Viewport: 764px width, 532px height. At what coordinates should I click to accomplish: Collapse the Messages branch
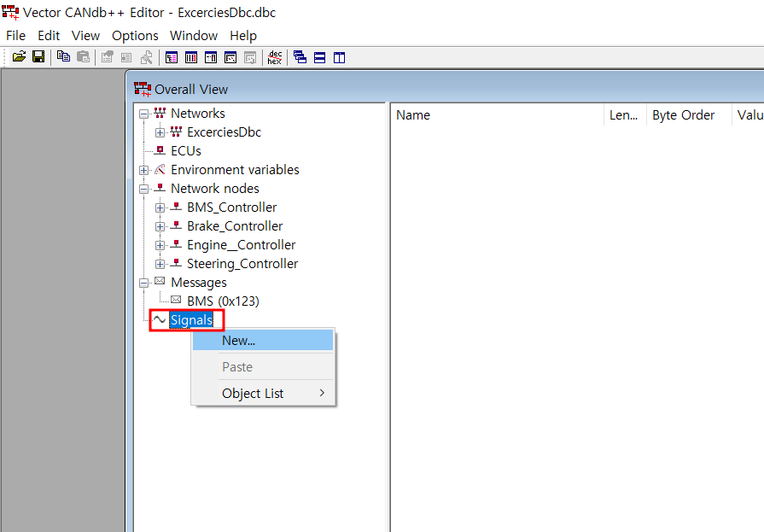click(143, 283)
